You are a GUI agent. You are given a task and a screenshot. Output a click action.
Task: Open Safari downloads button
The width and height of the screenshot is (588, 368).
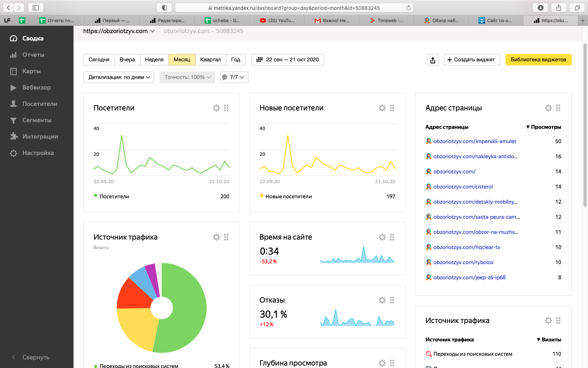[x=541, y=8]
